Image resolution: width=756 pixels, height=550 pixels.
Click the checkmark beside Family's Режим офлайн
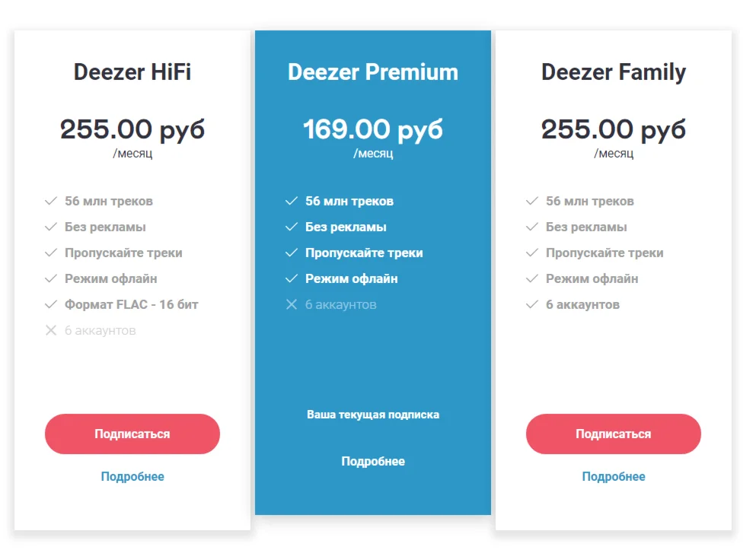pyautogui.click(x=532, y=279)
